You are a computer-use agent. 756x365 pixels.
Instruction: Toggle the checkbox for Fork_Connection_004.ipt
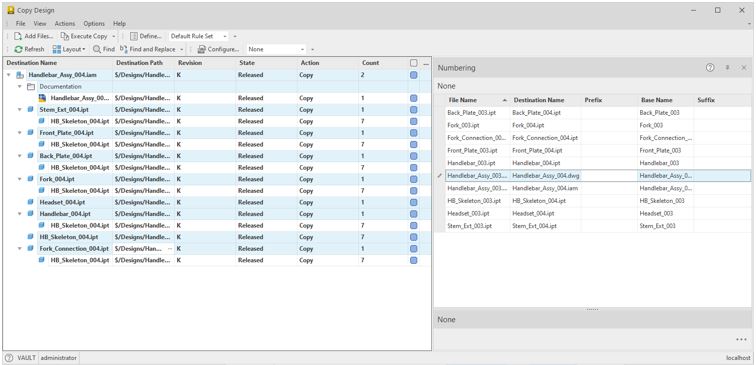[414, 248]
